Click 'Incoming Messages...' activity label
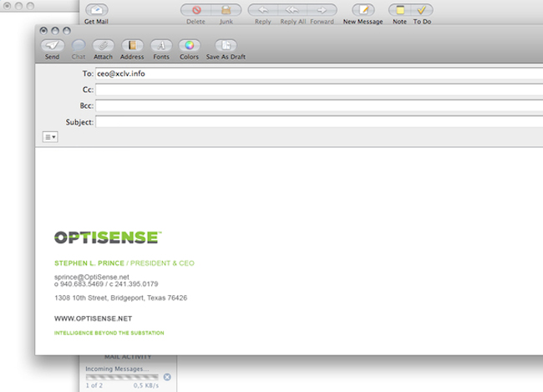 [x=117, y=369]
